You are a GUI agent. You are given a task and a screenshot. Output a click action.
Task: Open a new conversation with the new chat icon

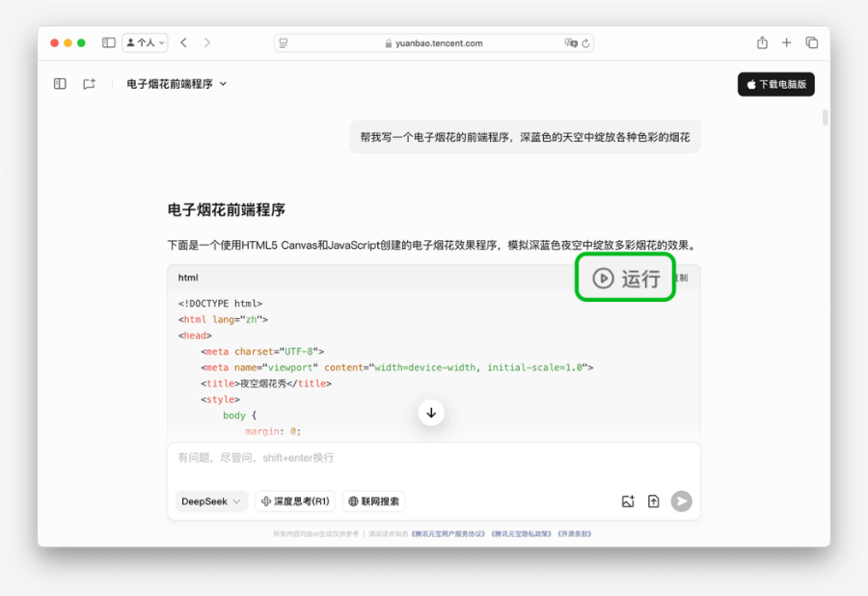click(89, 84)
